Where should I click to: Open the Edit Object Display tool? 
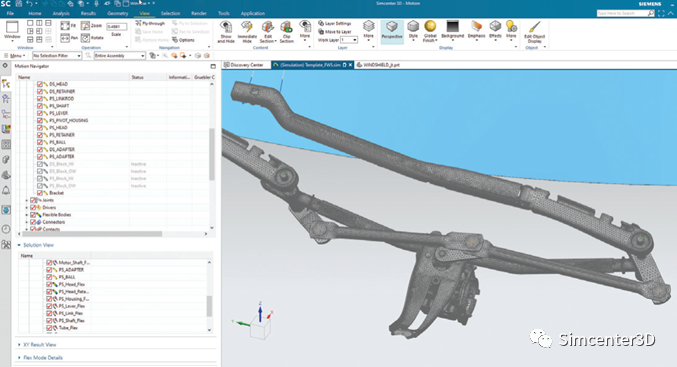click(x=535, y=31)
